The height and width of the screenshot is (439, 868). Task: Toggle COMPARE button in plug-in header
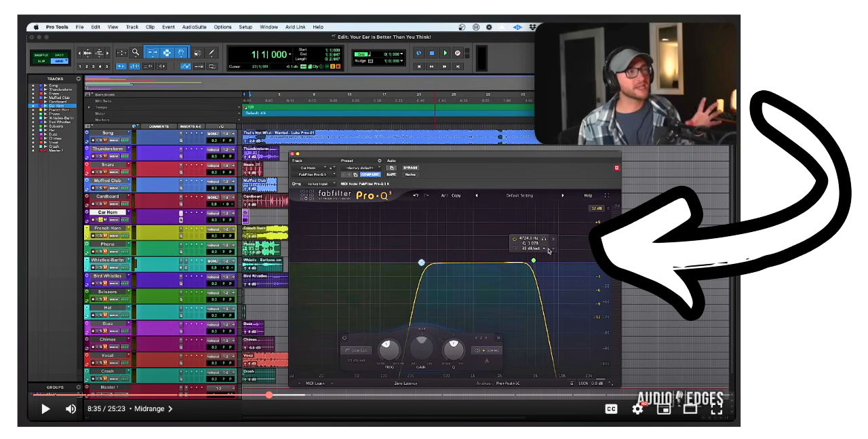pos(370,174)
